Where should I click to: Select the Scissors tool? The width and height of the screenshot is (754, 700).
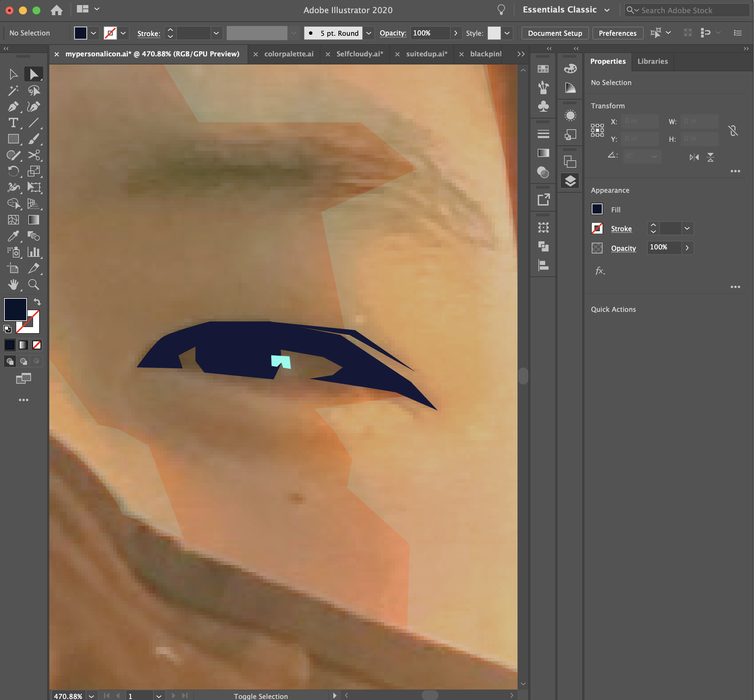[x=34, y=155]
